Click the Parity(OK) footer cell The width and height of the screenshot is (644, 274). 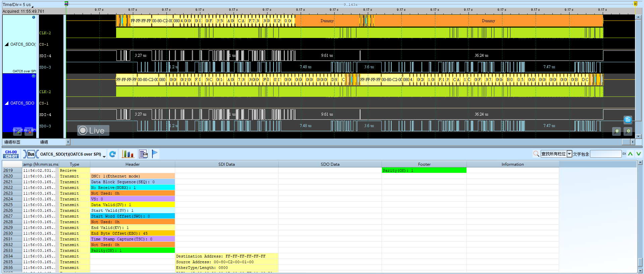point(424,170)
